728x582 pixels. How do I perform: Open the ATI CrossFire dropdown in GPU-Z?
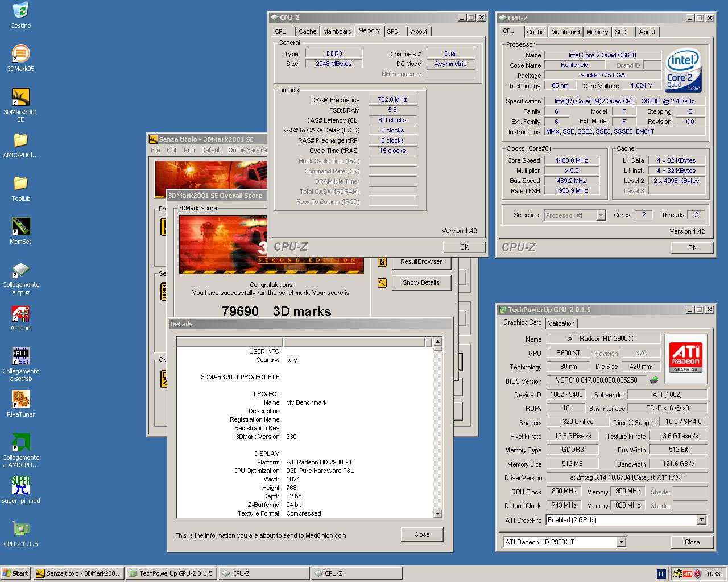(x=701, y=520)
